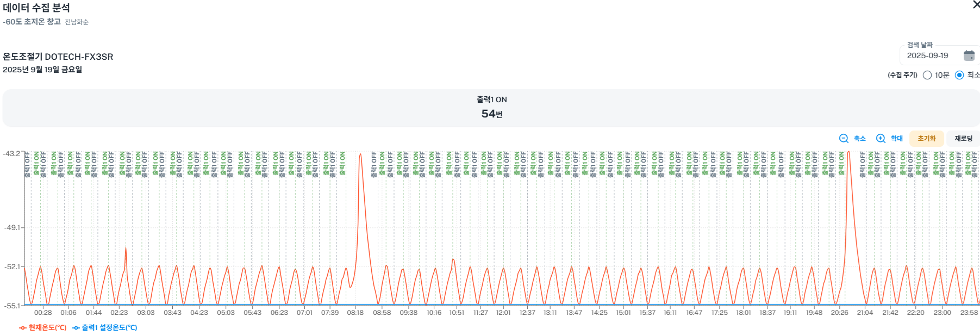Click the 14:25 x-axis time label

click(x=599, y=313)
